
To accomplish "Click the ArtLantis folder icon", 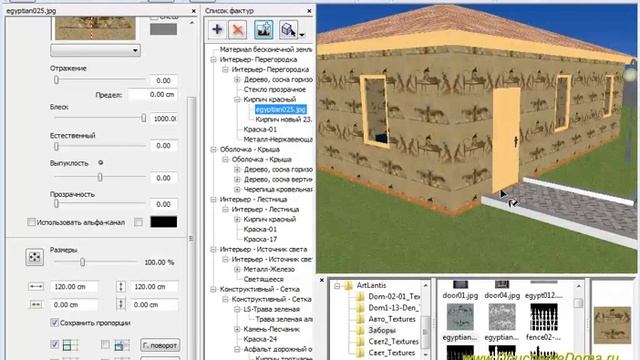I will coord(348,285).
